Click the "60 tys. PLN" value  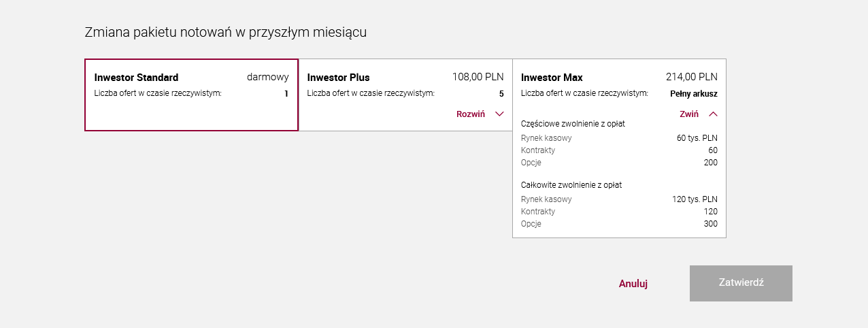pyautogui.click(x=697, y=138)
